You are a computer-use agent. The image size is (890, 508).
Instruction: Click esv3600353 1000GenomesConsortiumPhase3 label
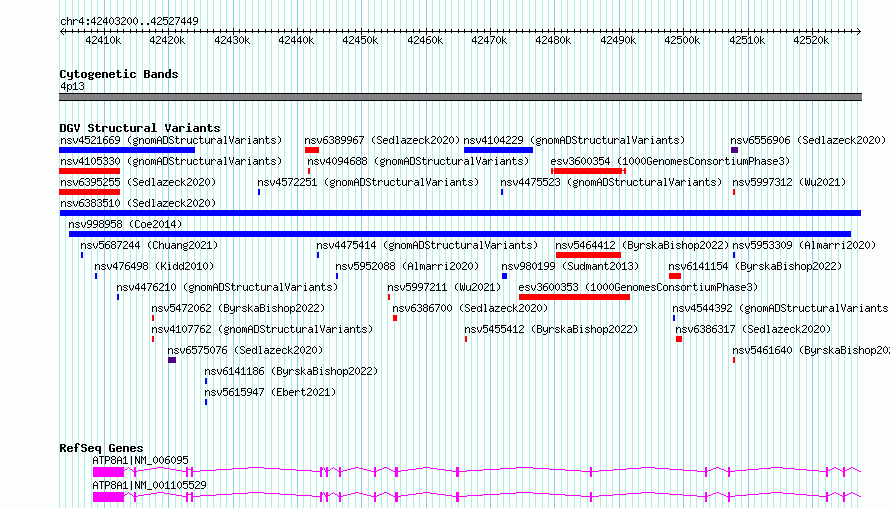click(x=638, y=287)
